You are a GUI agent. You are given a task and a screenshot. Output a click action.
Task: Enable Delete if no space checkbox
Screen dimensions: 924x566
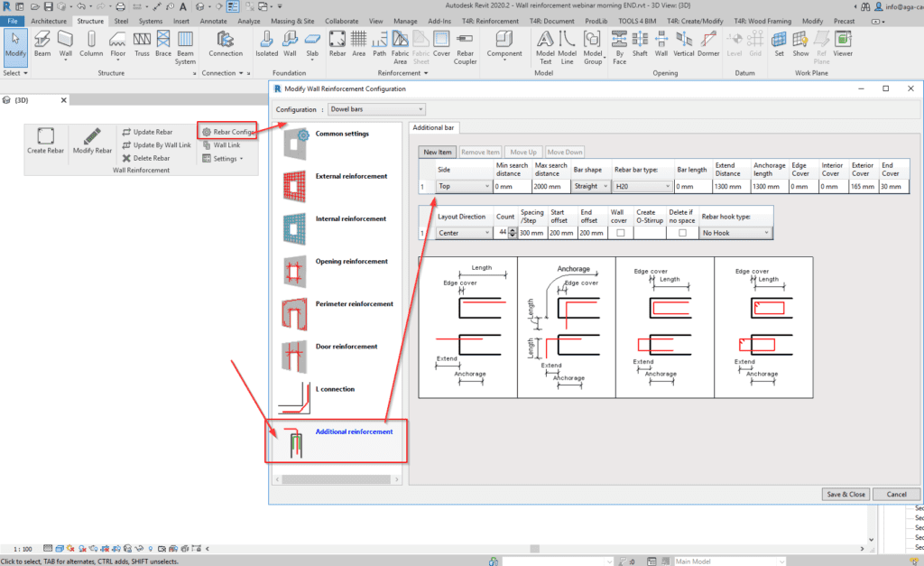682,233
